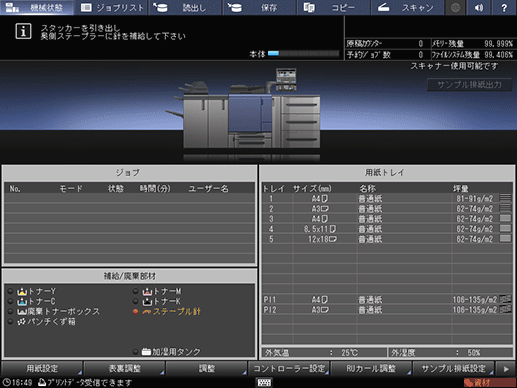517x388 pixels.
Task: Click the speaker volume icon
Action: tap(479, 7)
